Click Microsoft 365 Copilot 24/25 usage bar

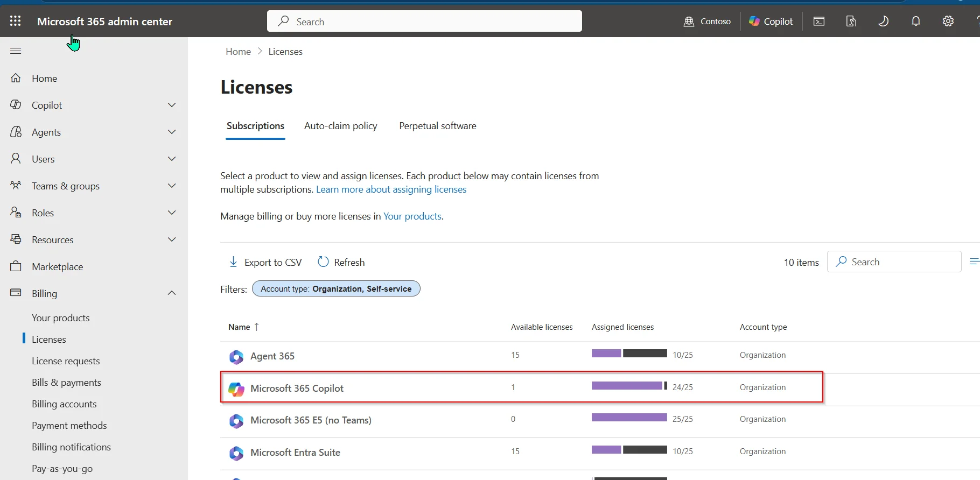coord(629,386)
